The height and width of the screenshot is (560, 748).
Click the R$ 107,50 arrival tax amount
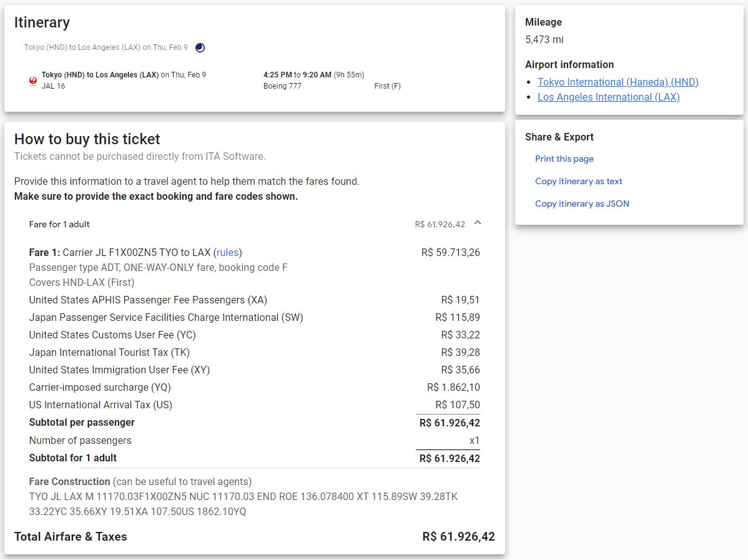[458, 405]
